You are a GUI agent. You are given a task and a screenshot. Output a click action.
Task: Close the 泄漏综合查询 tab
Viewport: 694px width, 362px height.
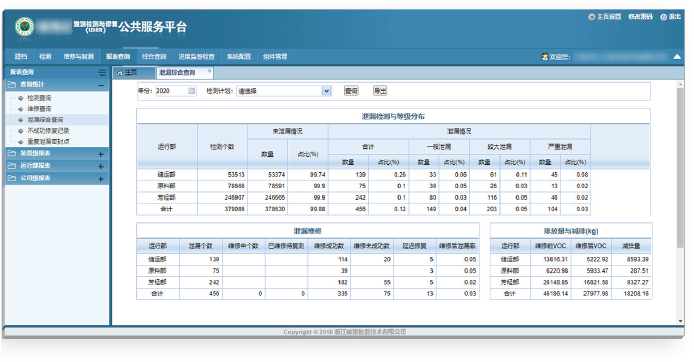209,70
